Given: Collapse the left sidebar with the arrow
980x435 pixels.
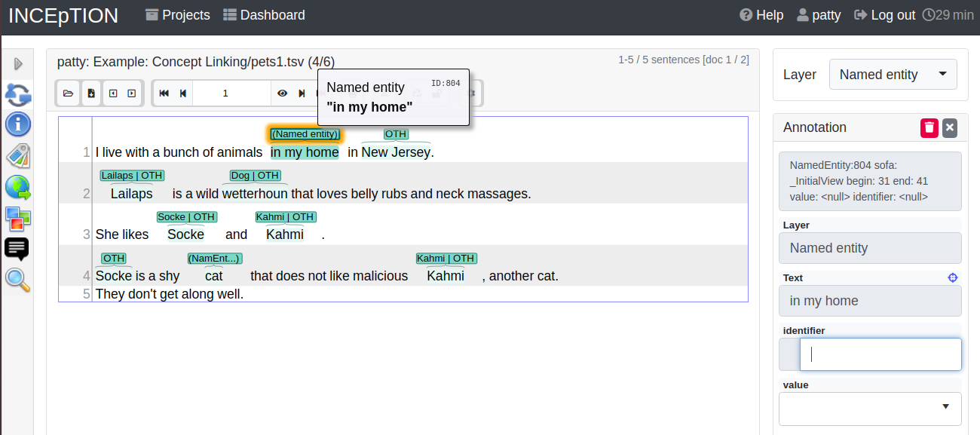Looking at the screenshot, I should click(x=17, y=63).
